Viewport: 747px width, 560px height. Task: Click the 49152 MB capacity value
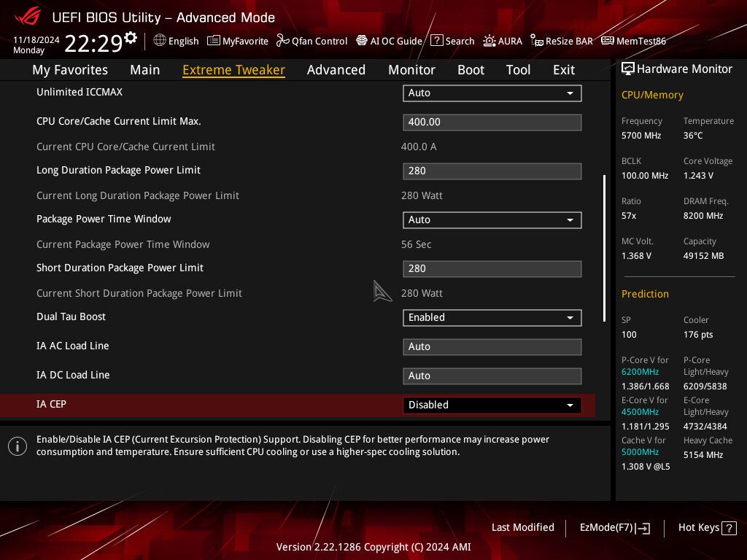pyautogui.click(x=704, y=256)
